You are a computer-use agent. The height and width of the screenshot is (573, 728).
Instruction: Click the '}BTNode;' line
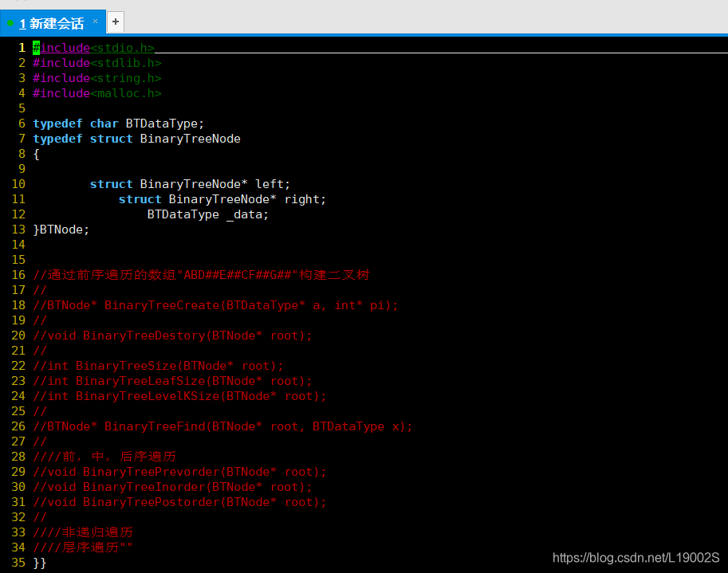pyautogui.click(x=61, y=230)
